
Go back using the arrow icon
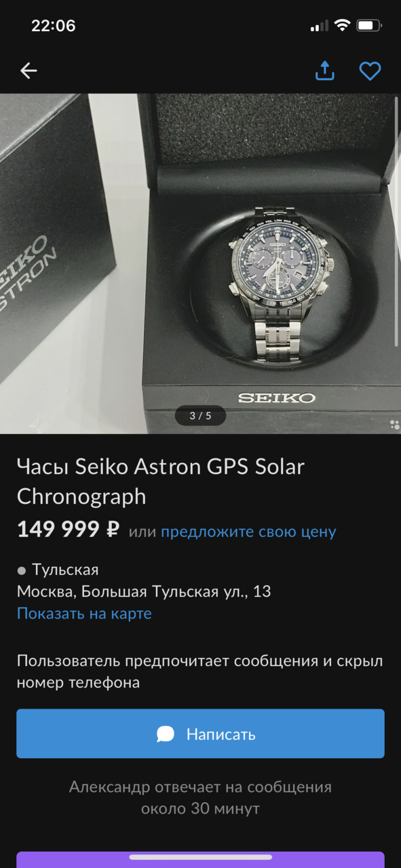pos(28,71)
